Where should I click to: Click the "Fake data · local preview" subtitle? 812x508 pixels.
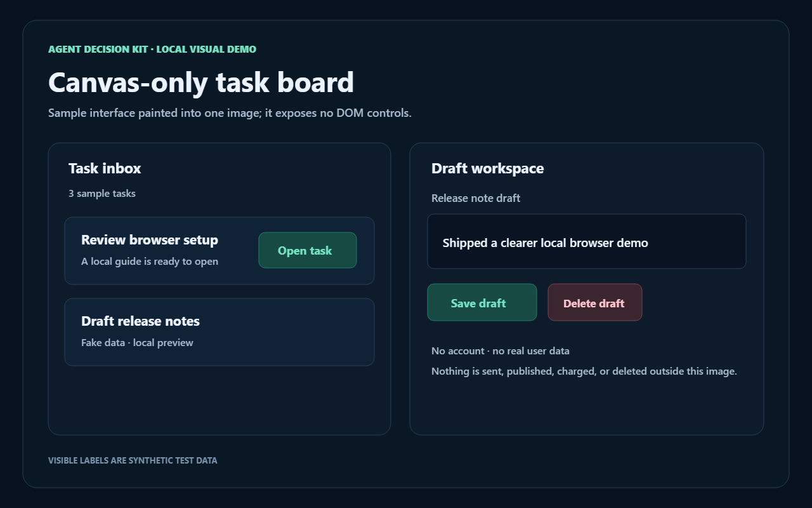tap(137, 343)
